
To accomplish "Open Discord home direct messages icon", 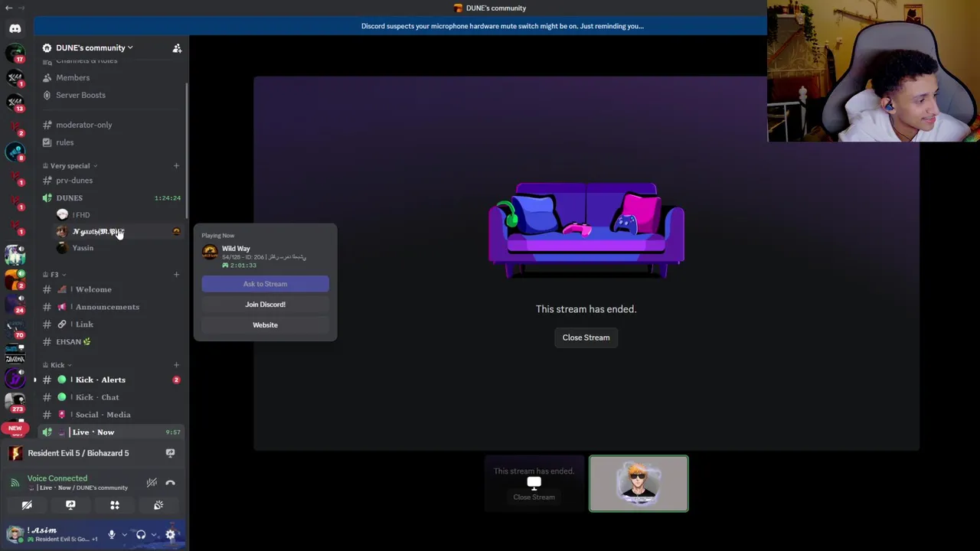I will 15,28.
